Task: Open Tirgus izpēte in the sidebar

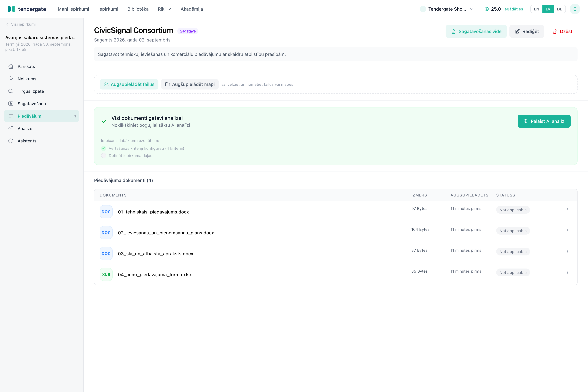Action: click(41, 91)
